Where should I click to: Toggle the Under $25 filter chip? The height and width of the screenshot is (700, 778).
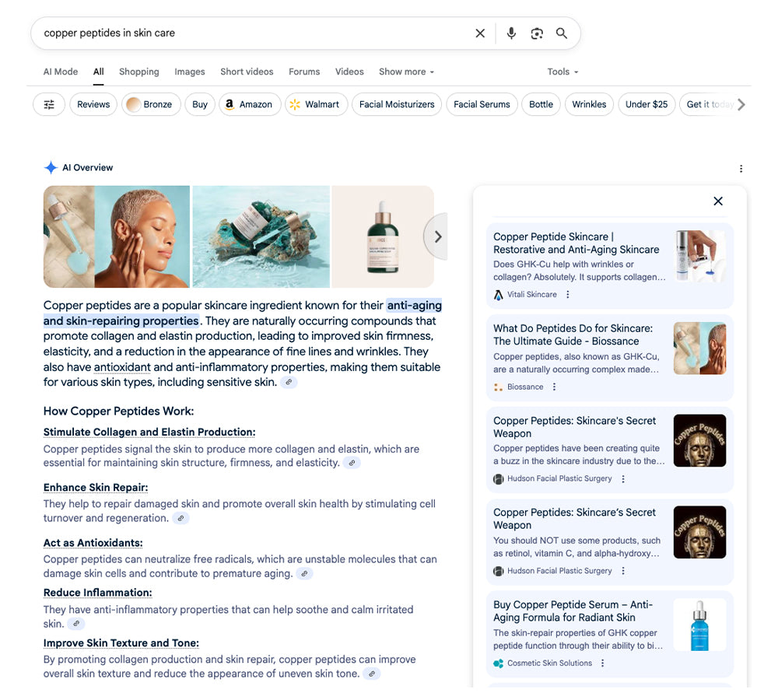647,104
